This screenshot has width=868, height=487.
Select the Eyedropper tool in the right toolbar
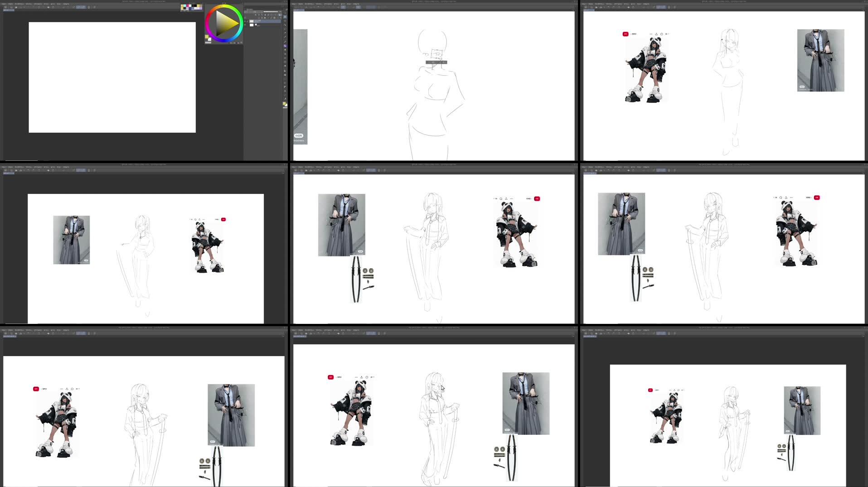click(285, 33)
